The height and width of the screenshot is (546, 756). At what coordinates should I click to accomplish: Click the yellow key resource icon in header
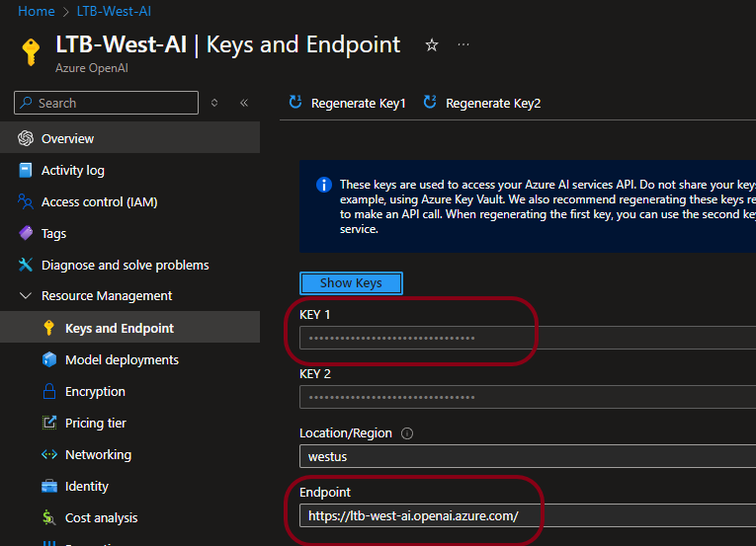pyautogui.click(x=31, y=51)
